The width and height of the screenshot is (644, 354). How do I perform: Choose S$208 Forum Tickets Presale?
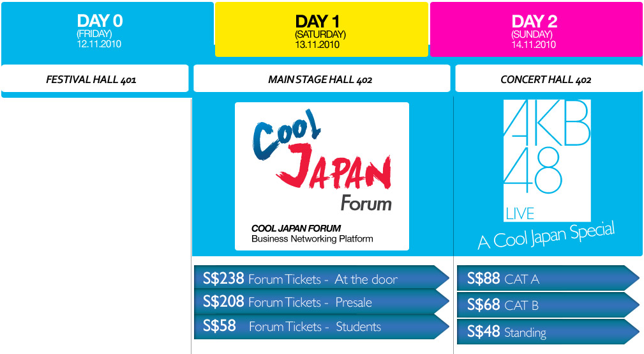click(x=322, y=302)
